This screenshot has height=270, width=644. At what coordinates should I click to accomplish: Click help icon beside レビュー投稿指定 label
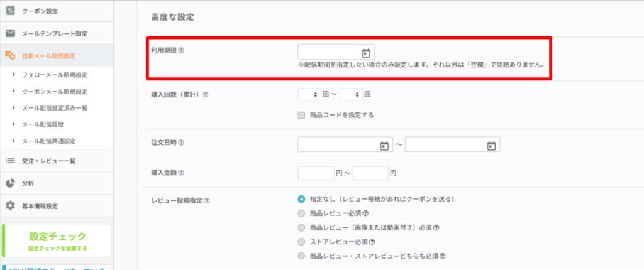tap(206, 201)
